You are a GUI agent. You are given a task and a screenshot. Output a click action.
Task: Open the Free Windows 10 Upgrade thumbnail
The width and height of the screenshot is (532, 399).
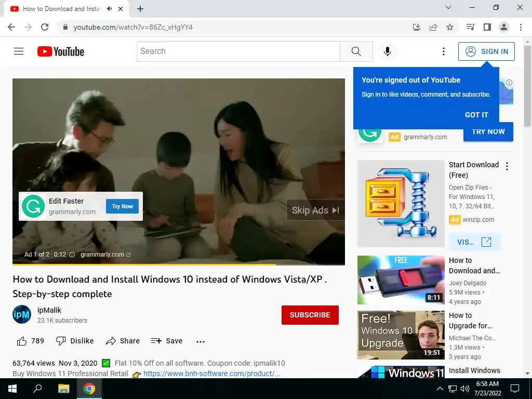(x=401, y=335)
